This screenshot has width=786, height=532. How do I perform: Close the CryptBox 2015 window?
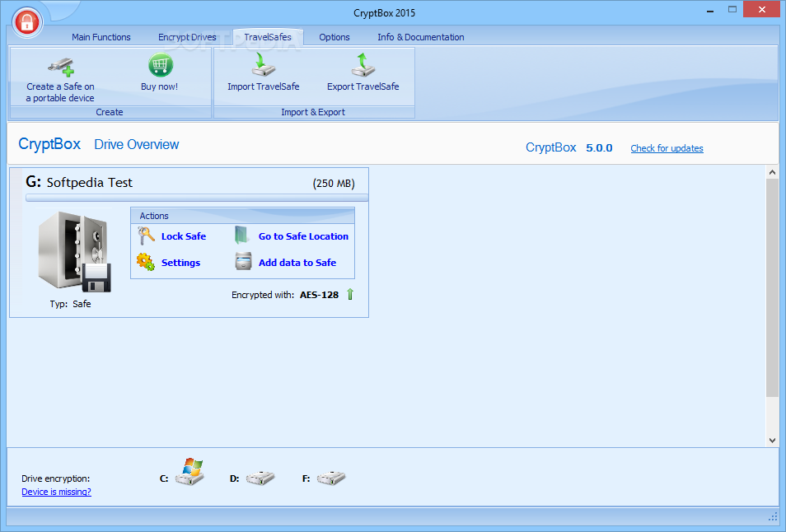(762, 10)
